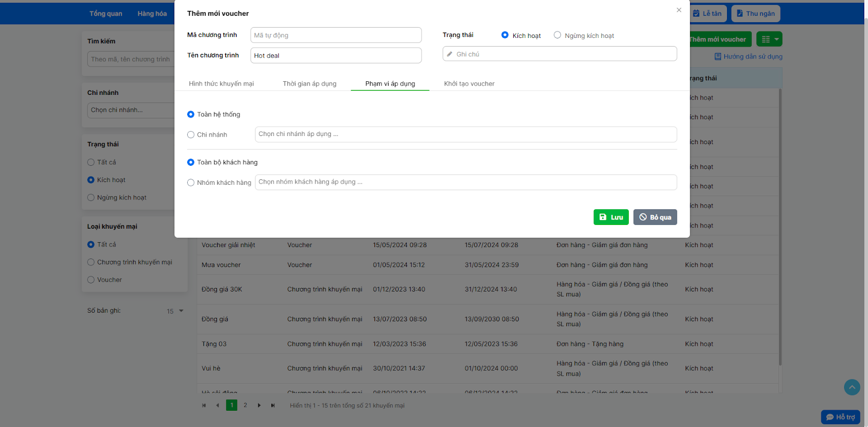The width and height of the screenshot is (868, 427).
Task: Go to the previous page arrow
Action: 218,405
